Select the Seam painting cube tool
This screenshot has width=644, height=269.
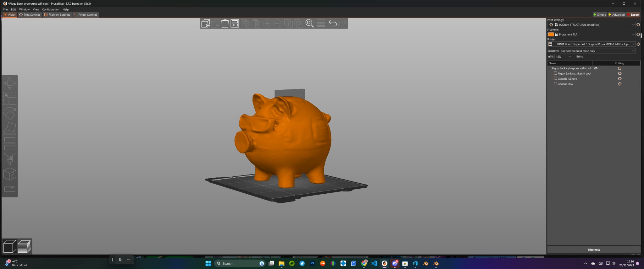pos(10,174)
